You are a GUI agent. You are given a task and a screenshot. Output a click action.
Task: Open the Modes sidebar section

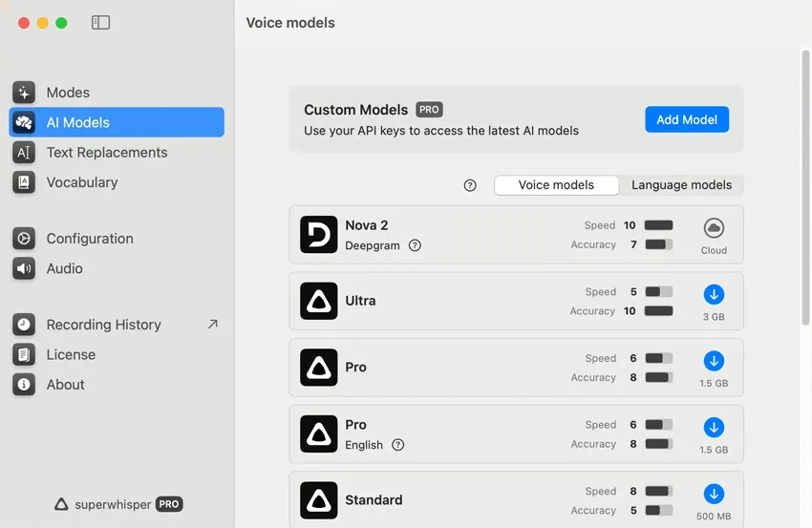tap(68, 93)
